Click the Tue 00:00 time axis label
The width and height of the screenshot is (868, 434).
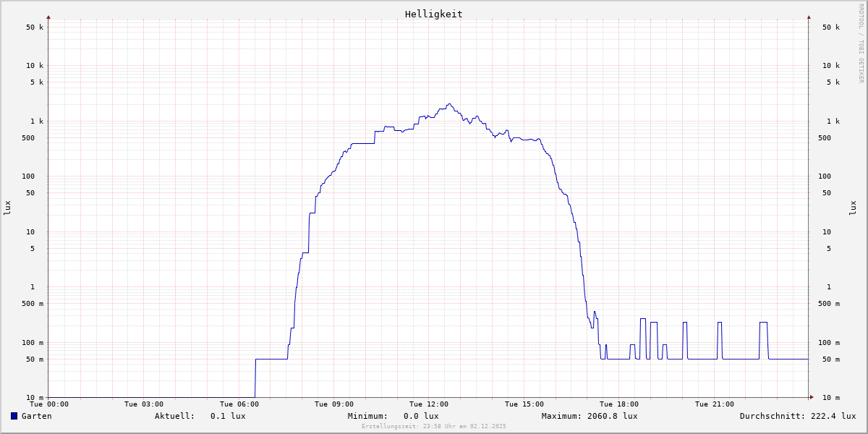pyautogui.click(x=49, y=404)
